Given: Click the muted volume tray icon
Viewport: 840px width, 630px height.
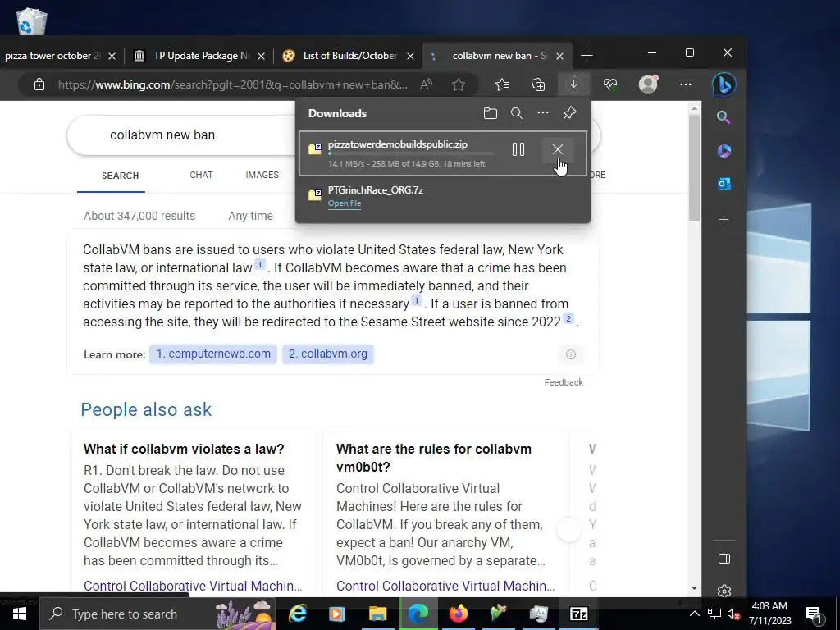Looking at the screenshot, I should pos(733,614).
